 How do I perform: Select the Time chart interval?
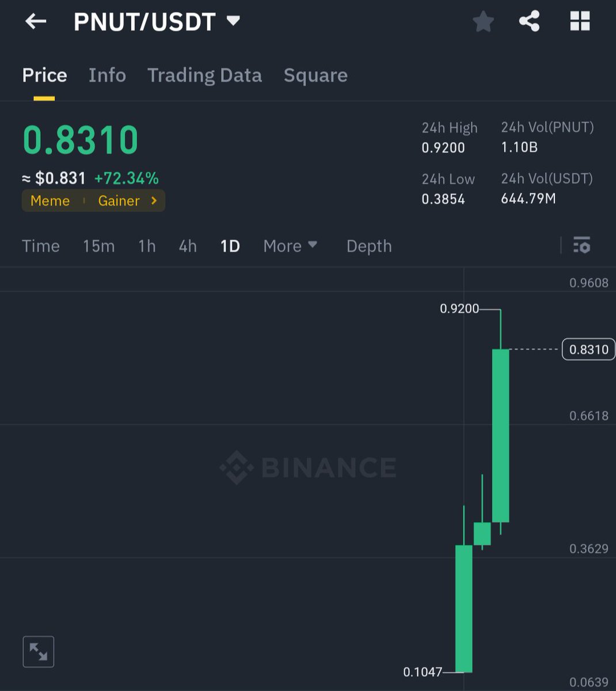(x=41, y=246)
